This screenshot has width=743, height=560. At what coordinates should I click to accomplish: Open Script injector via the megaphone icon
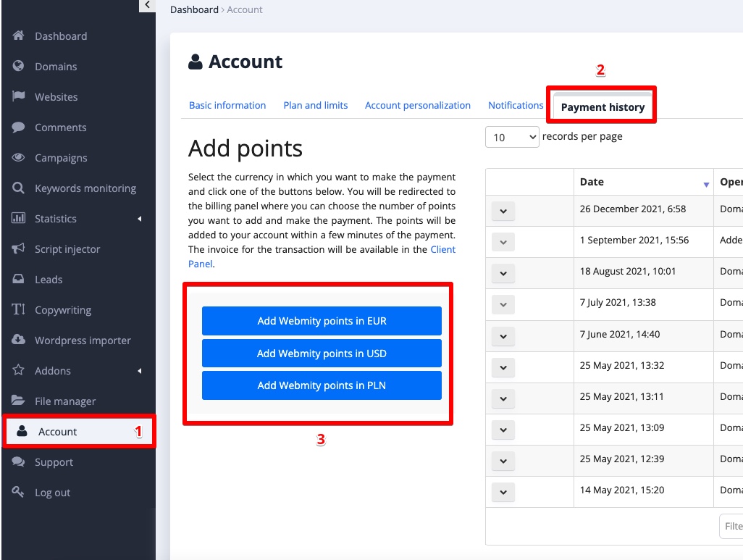(x=20, y=249)
